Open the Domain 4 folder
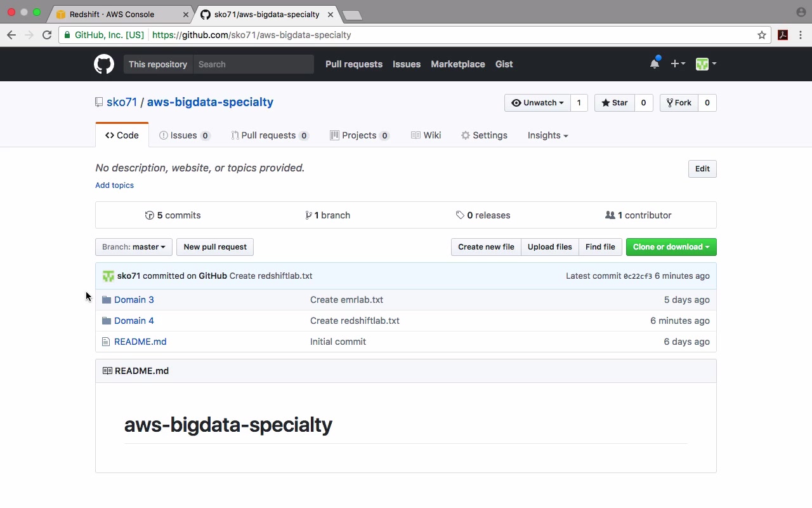The height and width of the screenshot is (508, 812). click(134, 321)
